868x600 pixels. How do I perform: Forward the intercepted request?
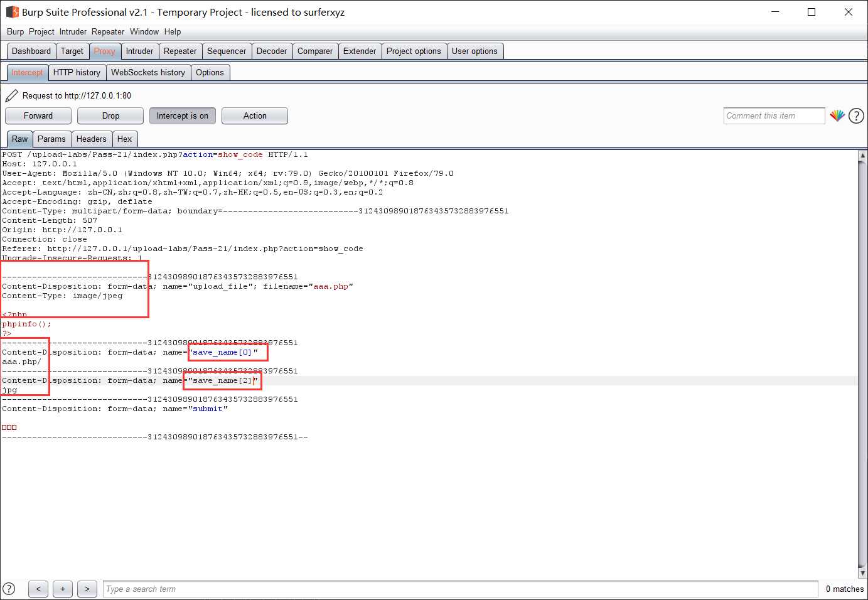point(38,116)
